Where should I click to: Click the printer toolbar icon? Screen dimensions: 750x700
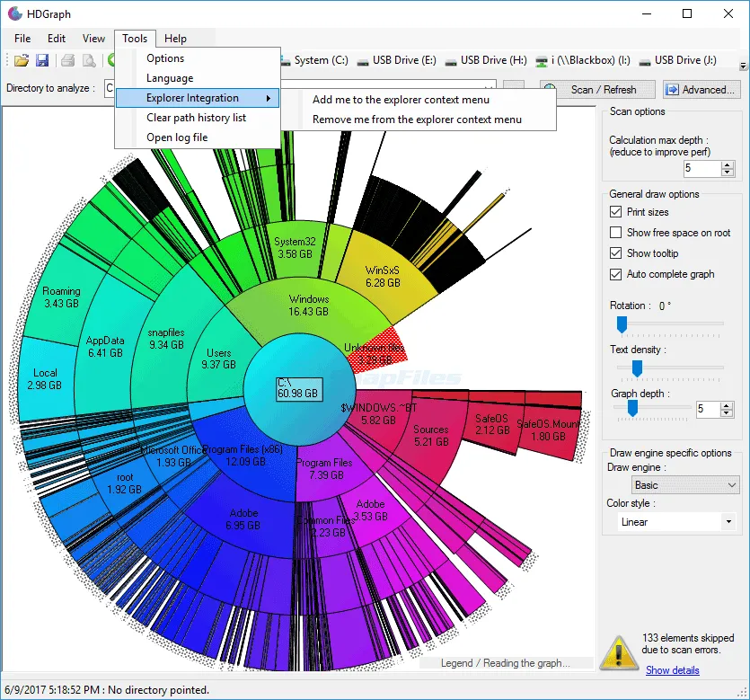pos(68,60)
